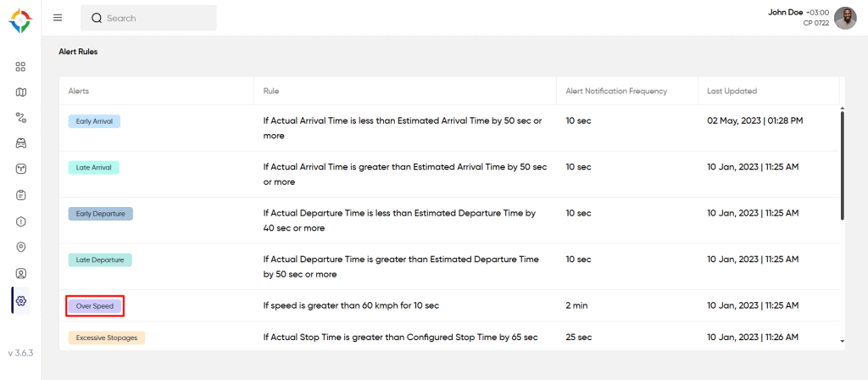Click the Excessive Stopages alert tag
Screen dimensions: 868x380
(x=107, y=338)
